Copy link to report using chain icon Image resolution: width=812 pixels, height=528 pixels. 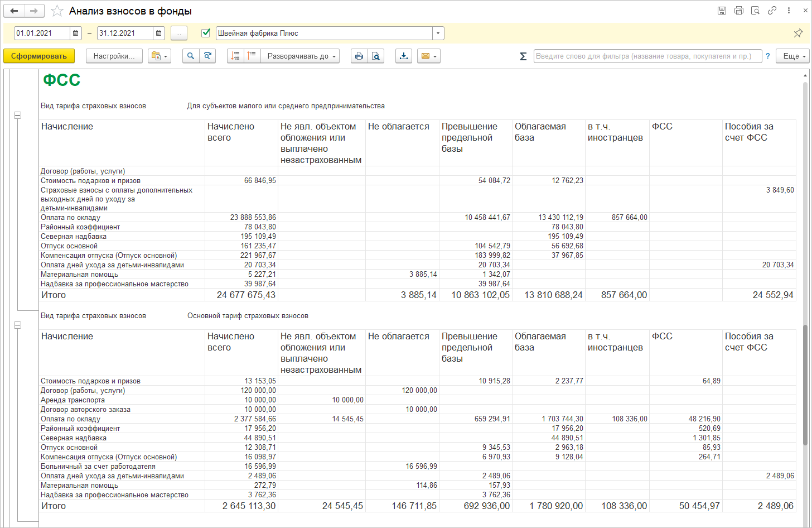772,11
